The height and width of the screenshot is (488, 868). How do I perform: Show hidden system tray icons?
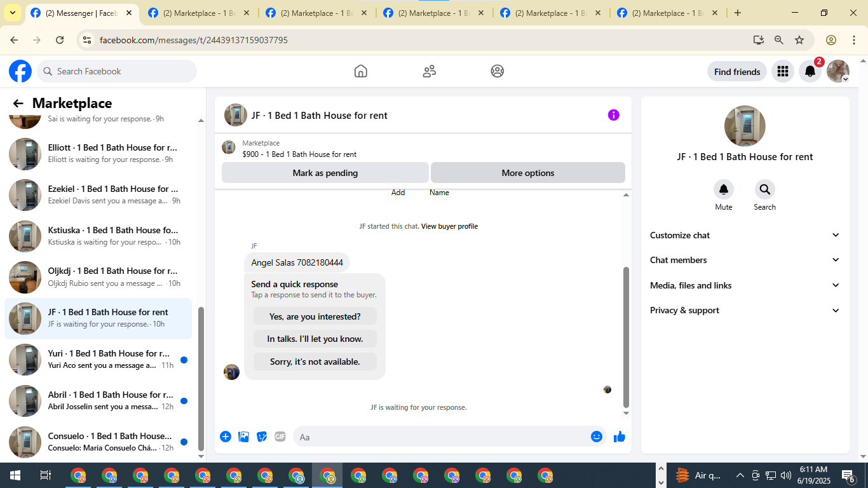click(740, 475)
